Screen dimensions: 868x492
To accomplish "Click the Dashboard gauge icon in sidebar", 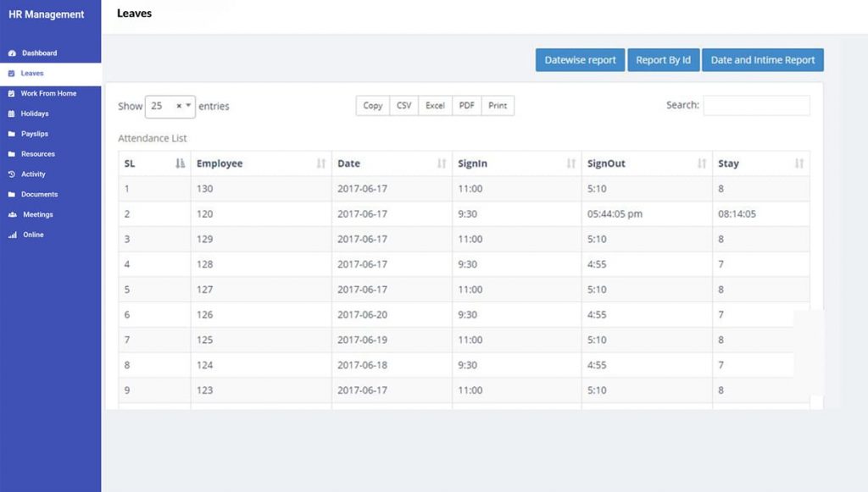I will pyautogui.click(x=12, y=53).
